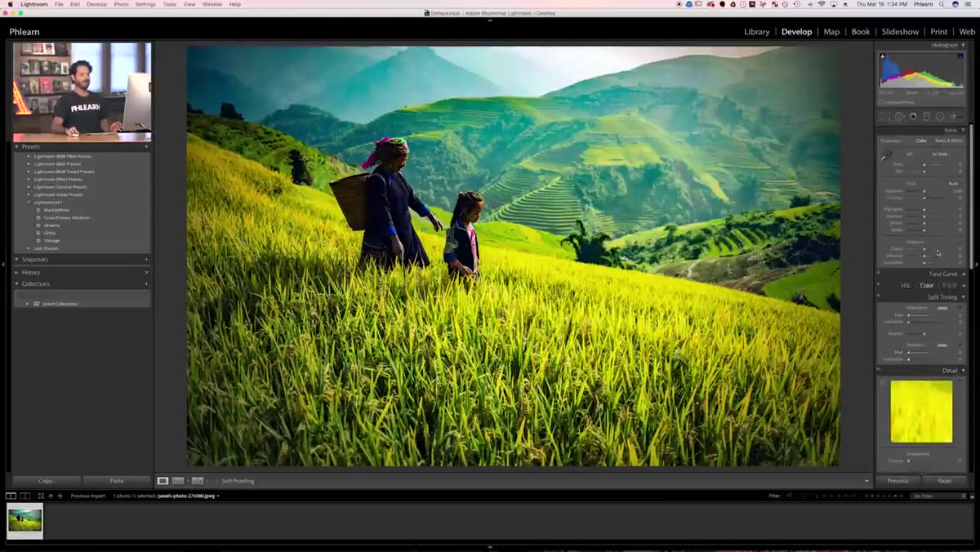Toggle the Tone Curve panel switch
Image resolution: width=980 pixels, height=552 pixels.
878,271
